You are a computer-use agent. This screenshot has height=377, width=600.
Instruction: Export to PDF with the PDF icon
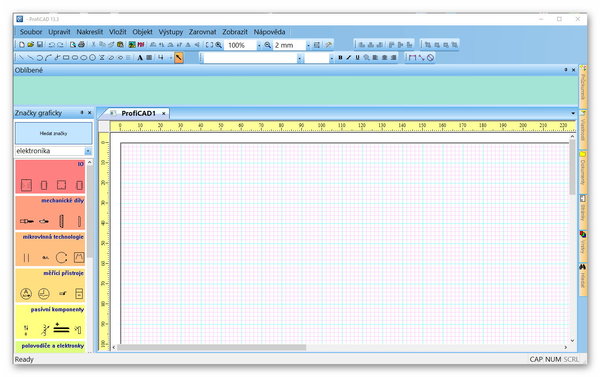(141, 45)
